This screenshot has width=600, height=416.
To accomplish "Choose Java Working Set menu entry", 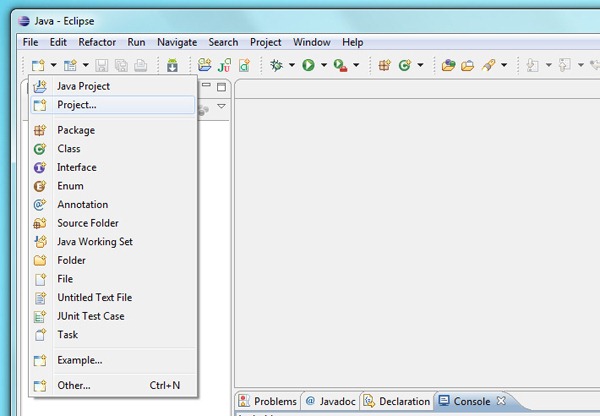I will pos(113,241).
